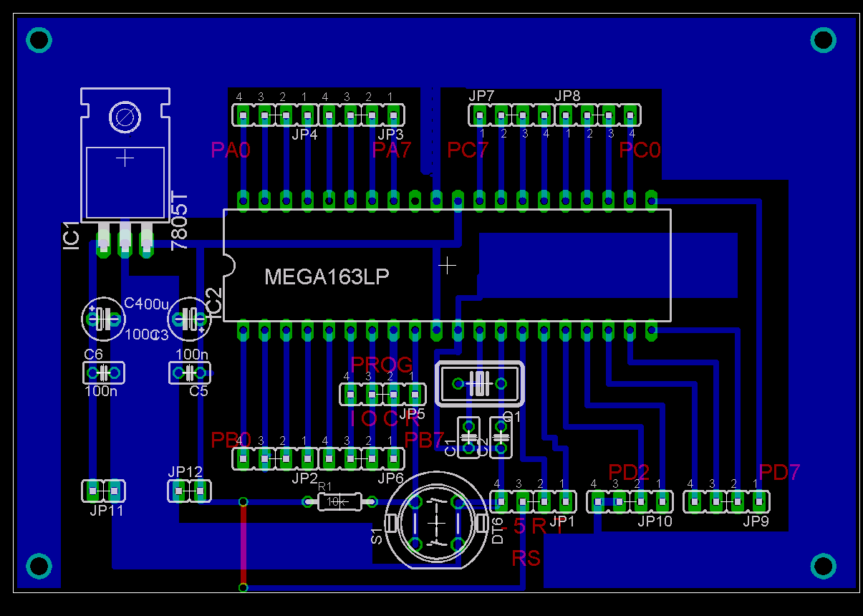The width and height of the screenshot is (863, 616).
Task: Click the top-left mounting hole
Action: pyautogui.click(x=39, y=39)
